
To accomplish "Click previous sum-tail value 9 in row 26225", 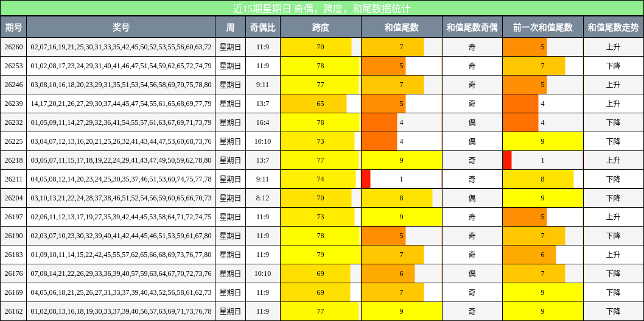I will [x=542, y=141].
